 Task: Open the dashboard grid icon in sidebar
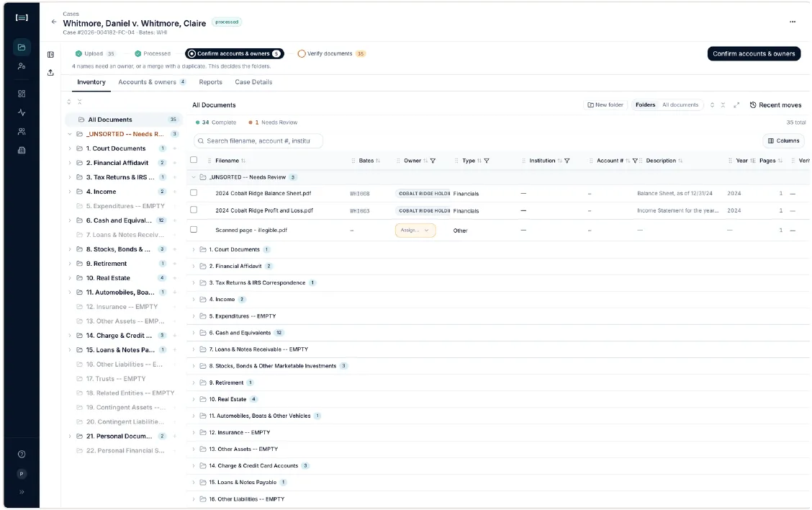(x=21, y=94)
